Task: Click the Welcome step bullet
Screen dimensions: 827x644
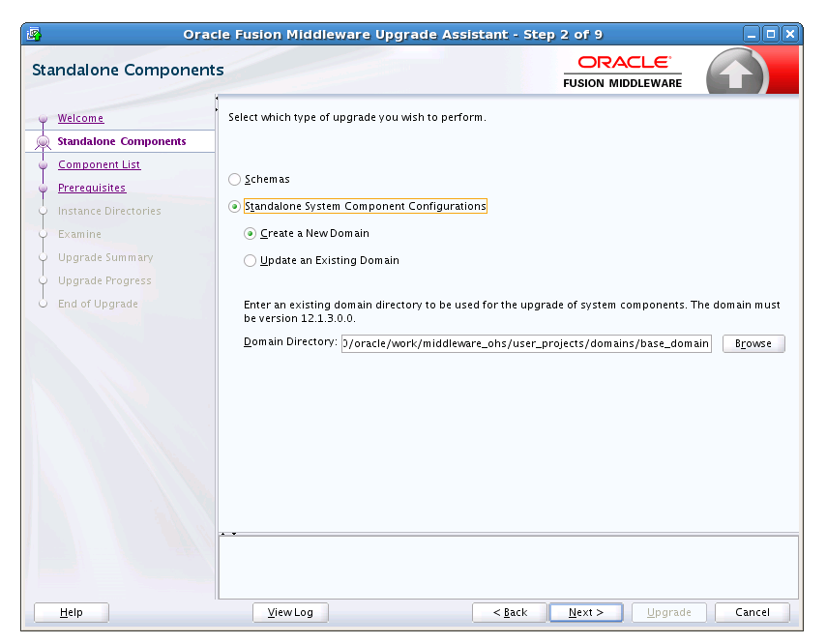Action: point(44,119)
